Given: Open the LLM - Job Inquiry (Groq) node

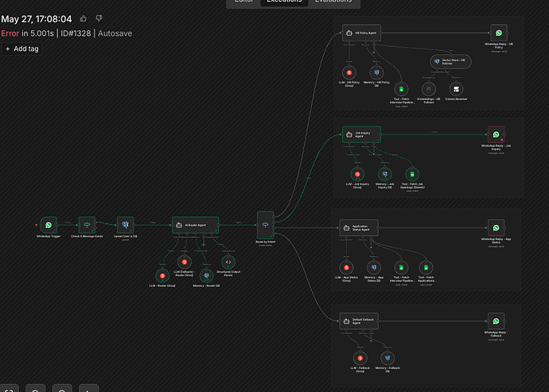Looking at the screenshot, I should point(357,174).
